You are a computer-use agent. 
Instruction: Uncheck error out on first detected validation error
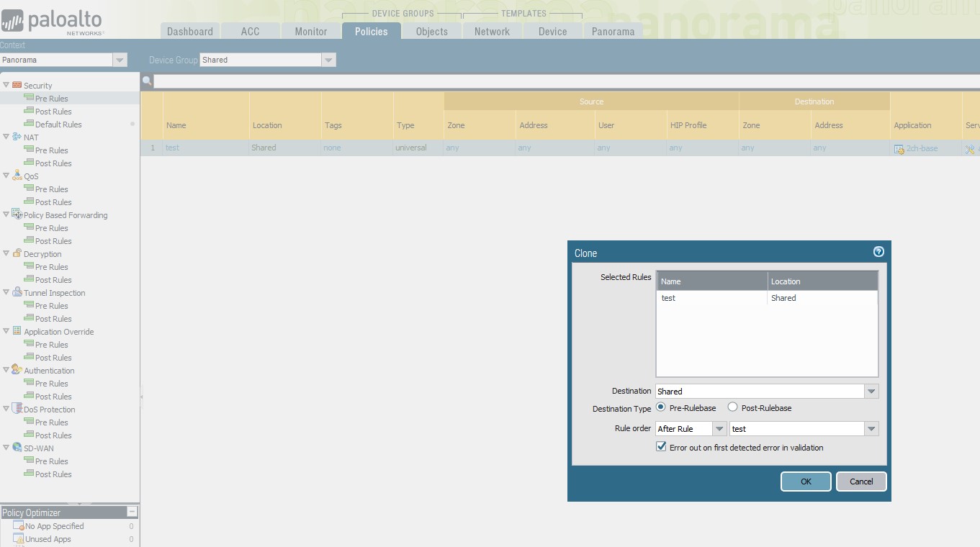pos(660,446)
